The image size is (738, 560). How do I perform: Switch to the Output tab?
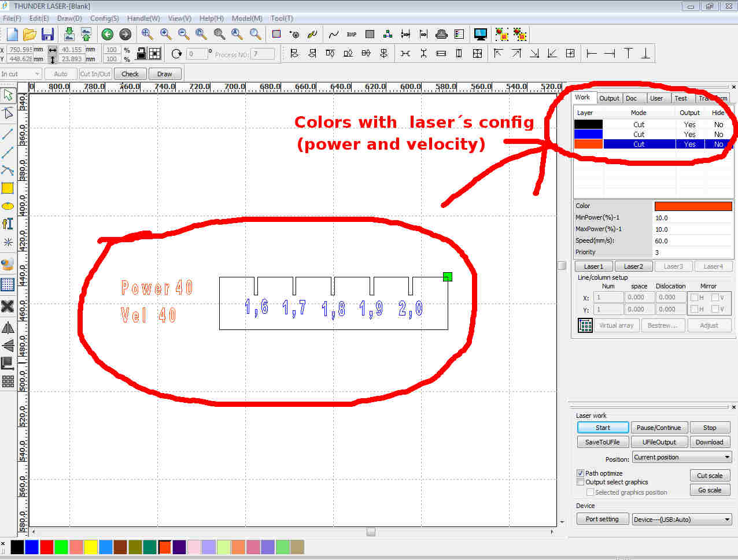click(x=609, y=98)
